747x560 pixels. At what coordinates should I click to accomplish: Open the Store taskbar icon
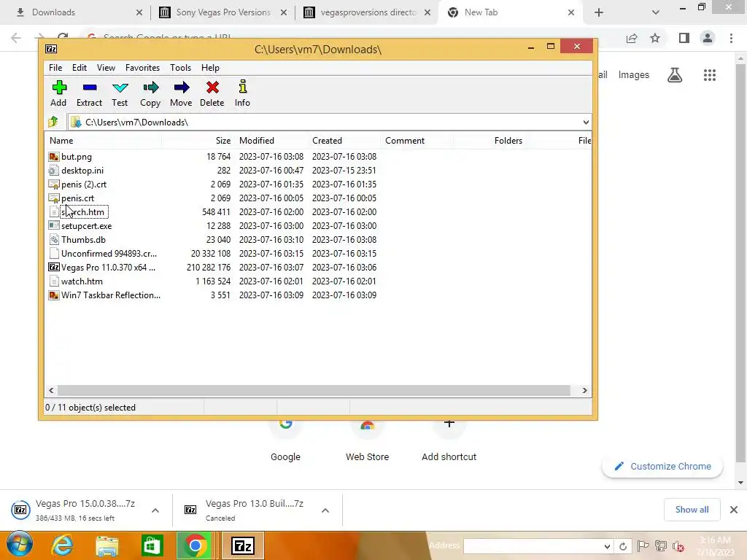coord(152,545)
